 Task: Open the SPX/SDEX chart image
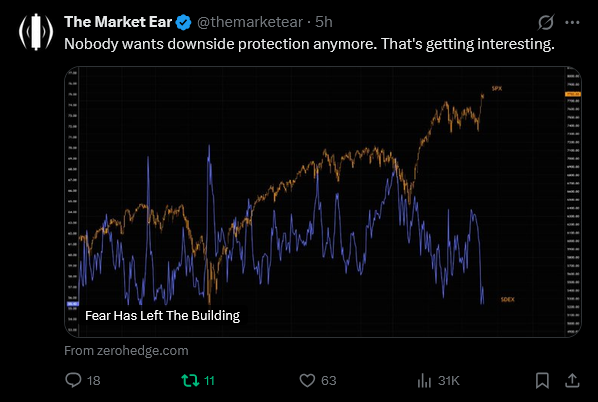click(x=323, y=202)
